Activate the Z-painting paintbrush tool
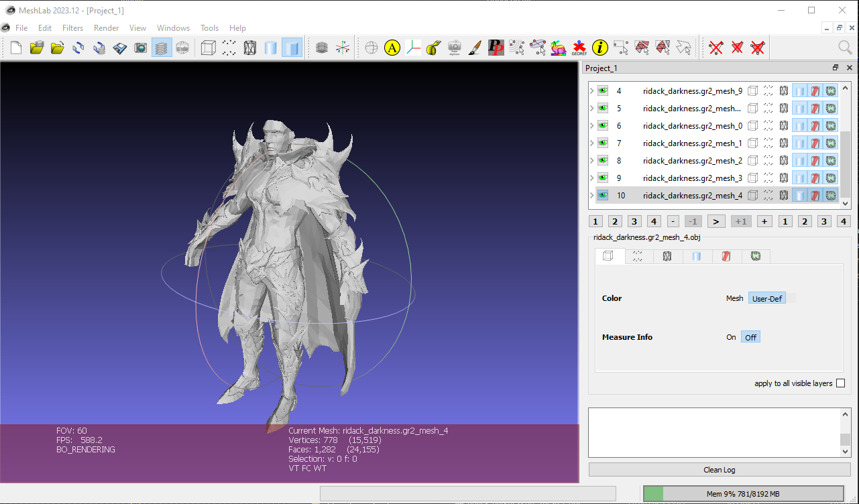Image resolution: width=859 pixels, height=504 pixels. click(475, 48)
